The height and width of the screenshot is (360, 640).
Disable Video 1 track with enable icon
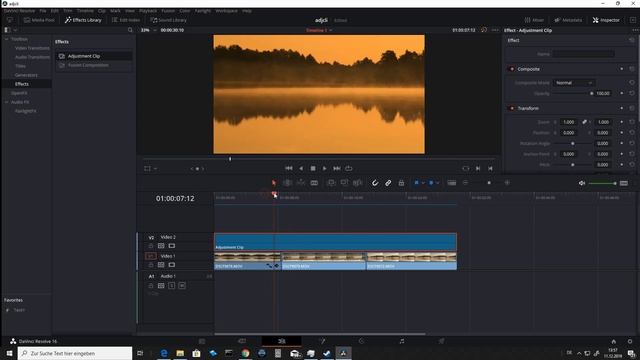tap(172, 264)
